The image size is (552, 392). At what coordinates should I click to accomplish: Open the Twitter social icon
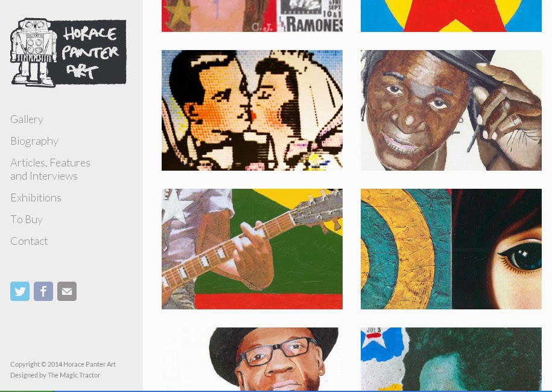coord(20,291)
